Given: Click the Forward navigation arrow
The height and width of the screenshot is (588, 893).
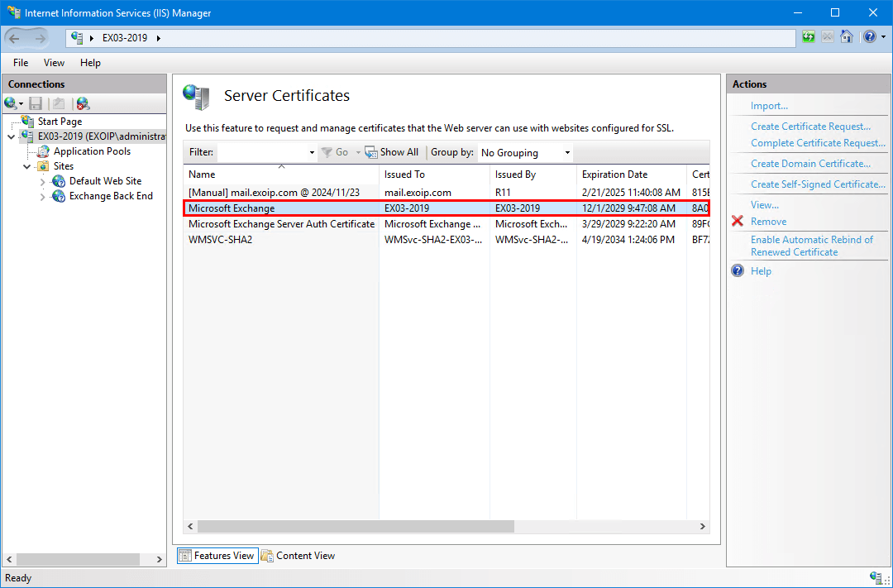Looking at the screenshot, I should coord(40,38).
